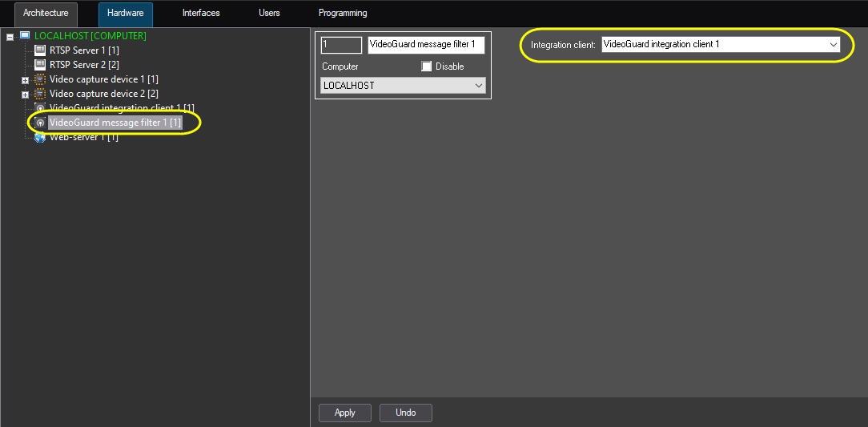Select VideoGuard integration client 1 [1] row

(122, 108)
